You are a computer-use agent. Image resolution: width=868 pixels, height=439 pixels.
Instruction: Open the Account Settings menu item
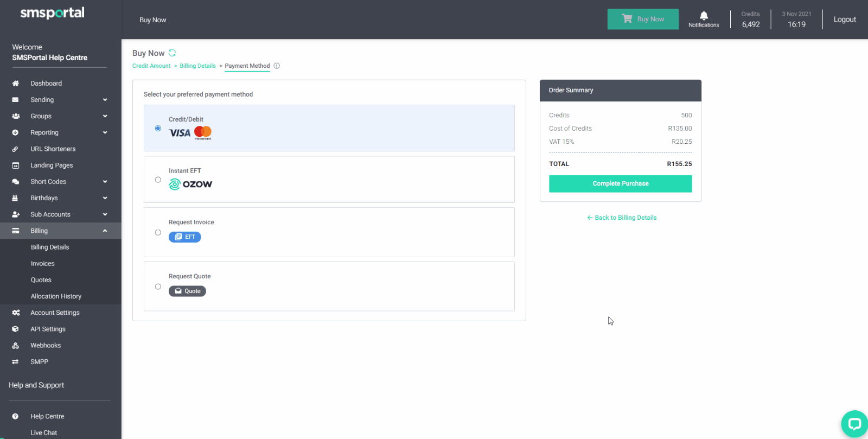point(55,313)
